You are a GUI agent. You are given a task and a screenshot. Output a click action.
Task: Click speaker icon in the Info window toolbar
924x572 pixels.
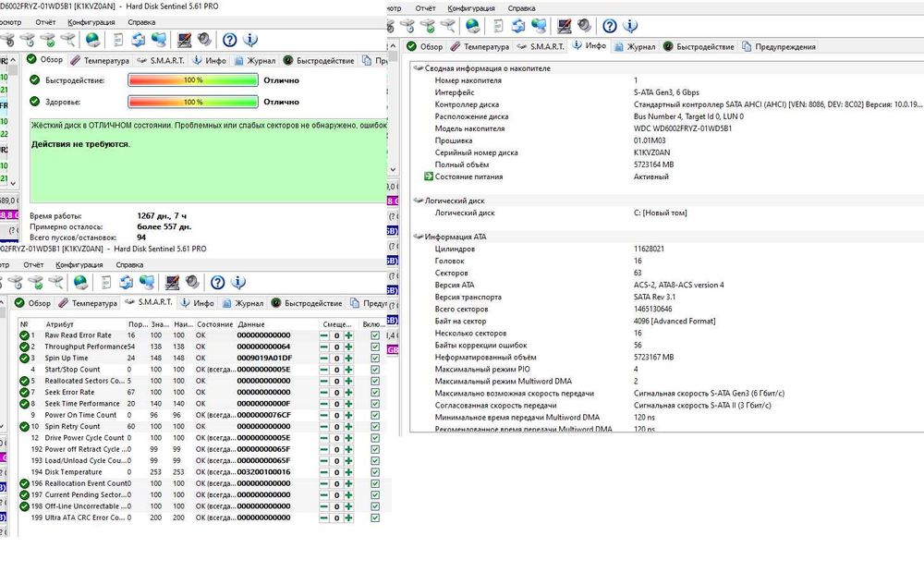(585, 25)
